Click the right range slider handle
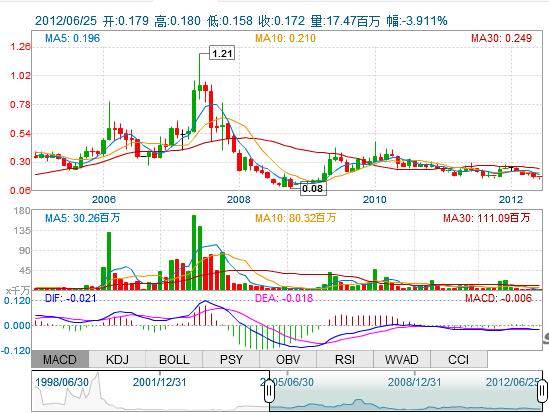Screen dimensions: 549x413 point(542,390)
